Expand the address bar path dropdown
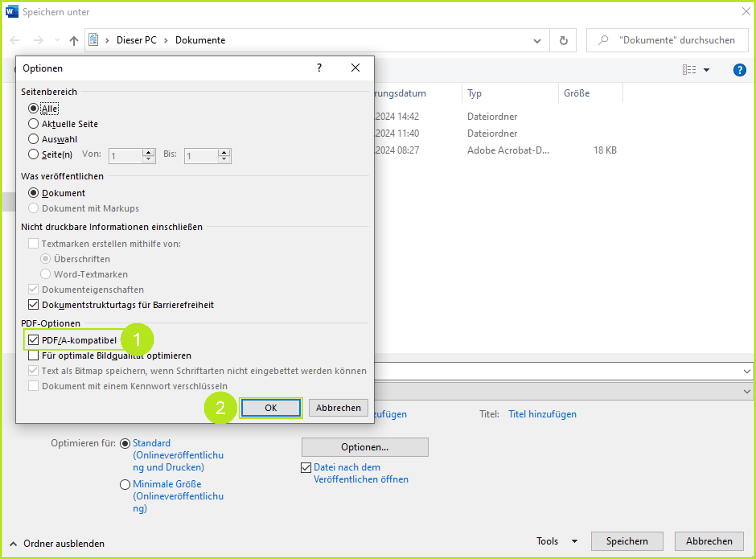Viewport: 756px width, 559px height. (537, 41)
